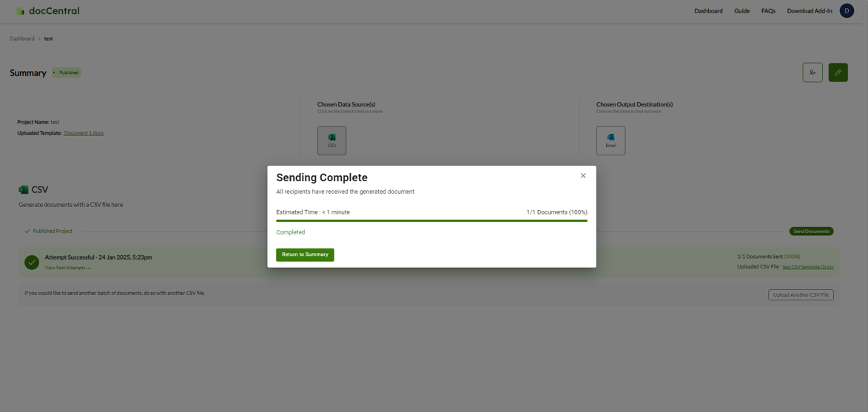Open the Document 1.docx template link
This screenshot has height=412, width=868.
84,133
